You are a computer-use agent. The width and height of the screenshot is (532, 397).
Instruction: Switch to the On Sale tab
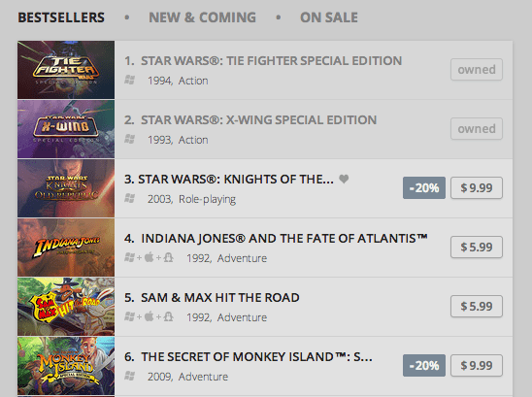[329, 17]
